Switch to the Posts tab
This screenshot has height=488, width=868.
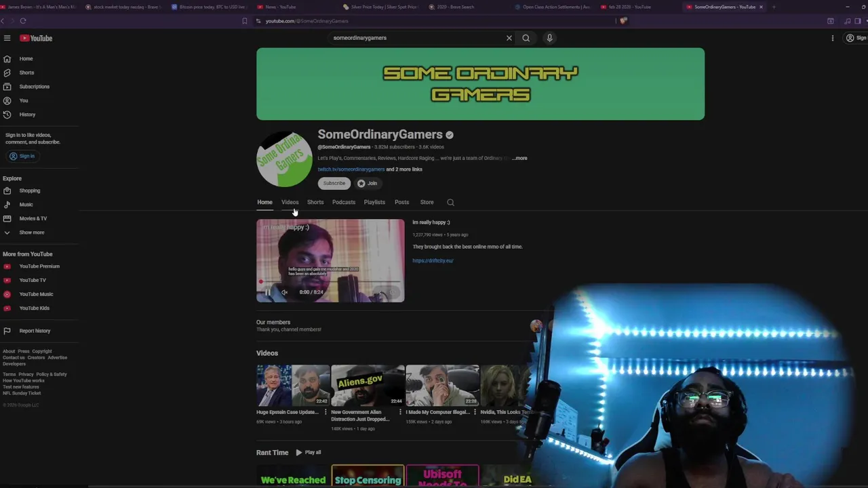click(401, 202)
